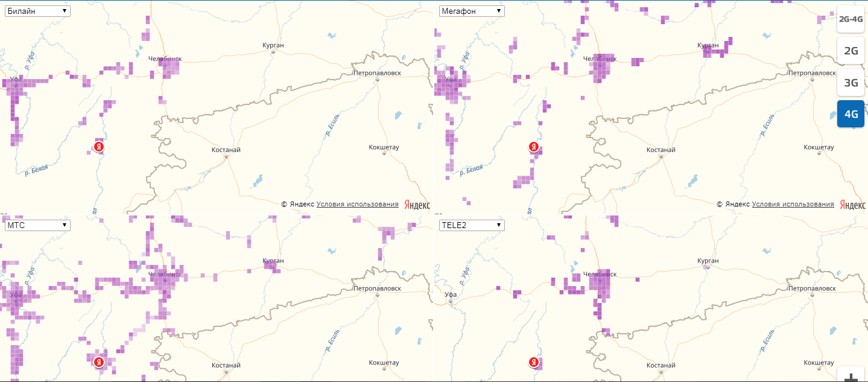This screenshot has width=868, height=382.
Task: Click Курган label on TELE2 map
Action: pos(708,260)
